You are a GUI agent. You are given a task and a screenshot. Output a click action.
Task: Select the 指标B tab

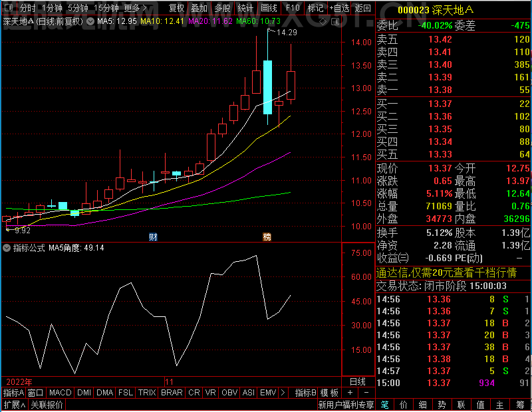305,393
